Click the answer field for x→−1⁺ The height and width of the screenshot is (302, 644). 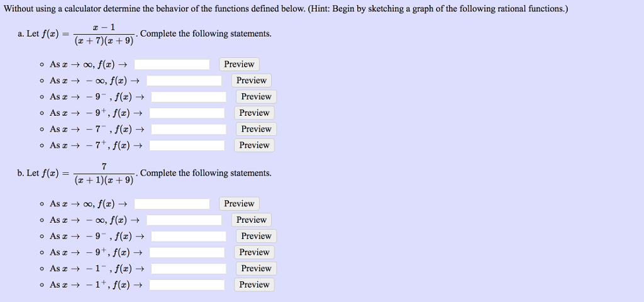click(187, 285)
